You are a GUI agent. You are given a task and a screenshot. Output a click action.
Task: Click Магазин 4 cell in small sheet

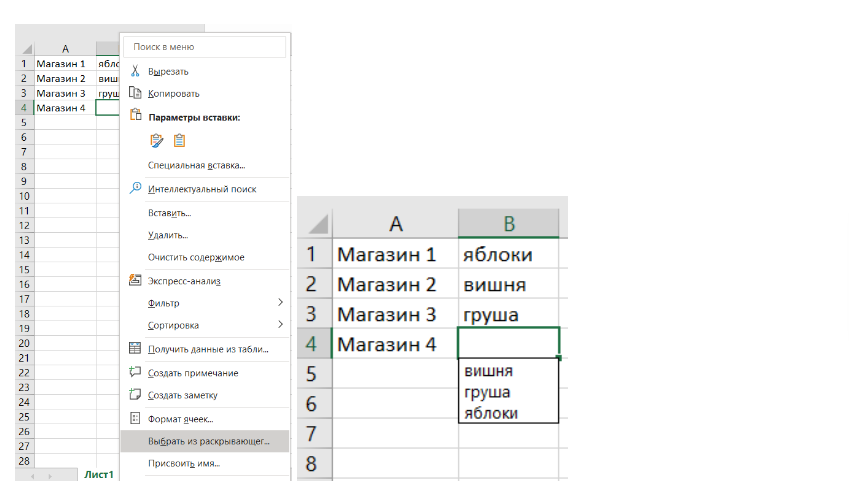66,108
